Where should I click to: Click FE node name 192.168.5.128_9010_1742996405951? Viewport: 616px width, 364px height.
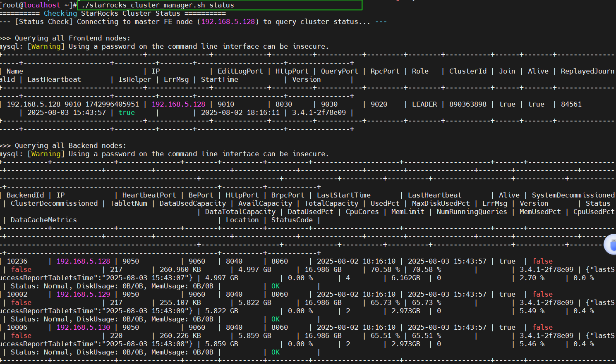click(x=73, y=104)
